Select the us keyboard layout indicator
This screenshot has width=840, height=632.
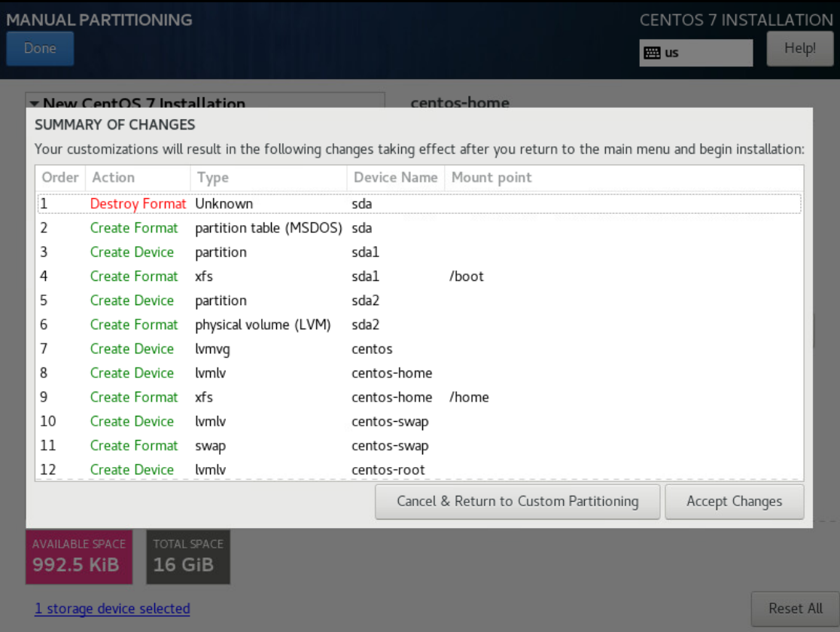(696, 53)
